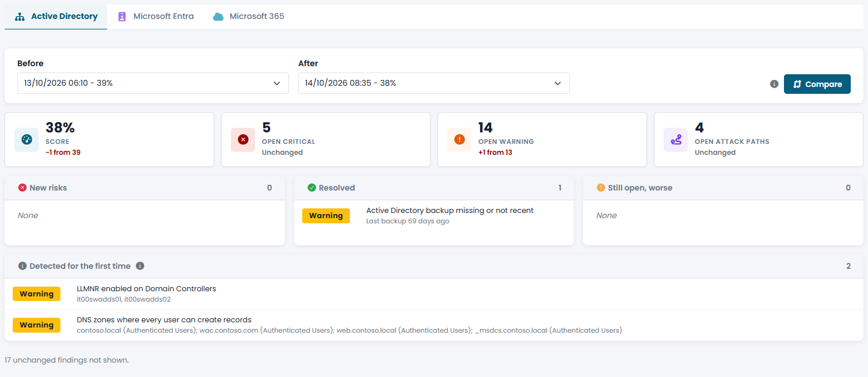
Task: Click the Detected for the first time count 2
Action: pos(848,266)
